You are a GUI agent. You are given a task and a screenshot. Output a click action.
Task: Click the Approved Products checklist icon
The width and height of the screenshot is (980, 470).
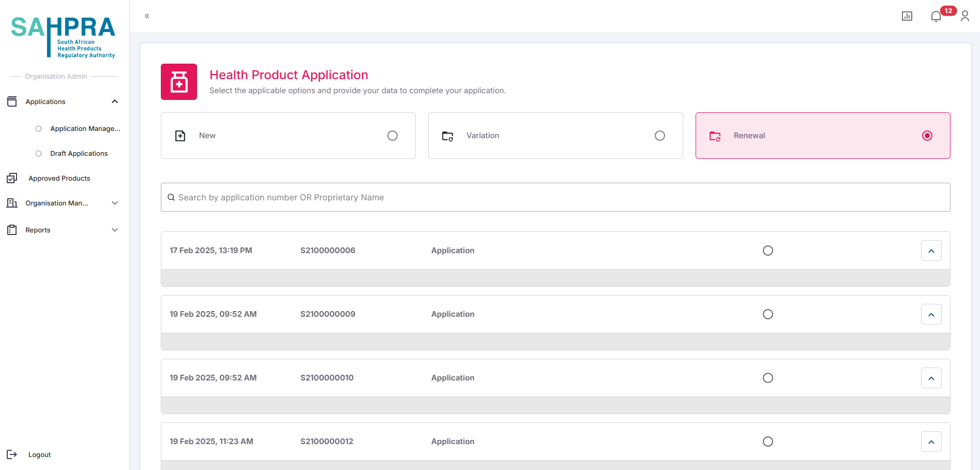coord(12,178)
